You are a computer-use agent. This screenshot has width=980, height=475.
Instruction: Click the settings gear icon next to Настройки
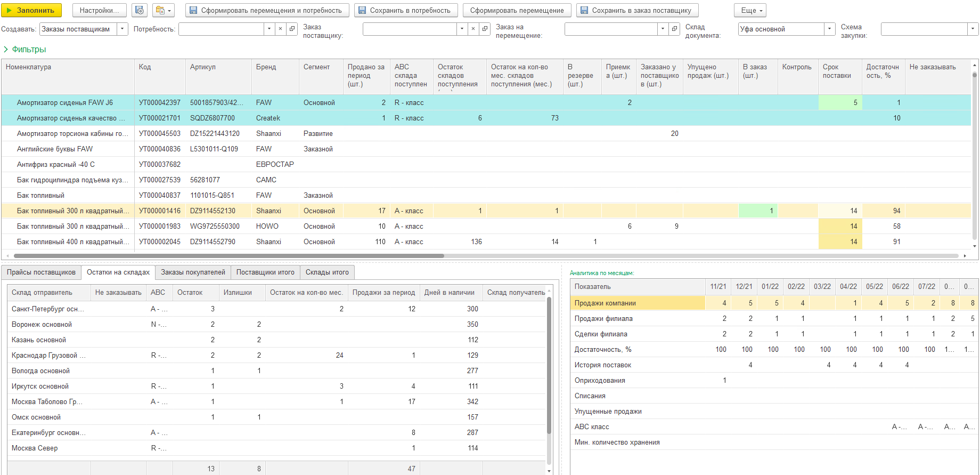pyautogui.click(x=140, y=10)
